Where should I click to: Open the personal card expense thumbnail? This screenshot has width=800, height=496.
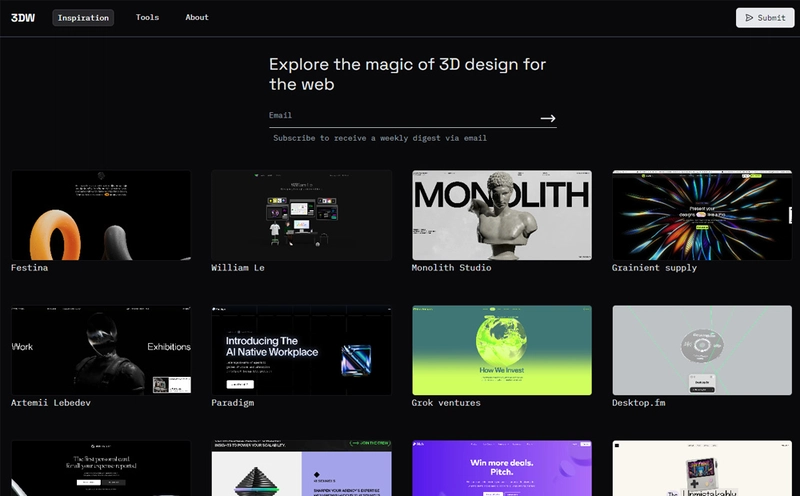pos(101,468)
